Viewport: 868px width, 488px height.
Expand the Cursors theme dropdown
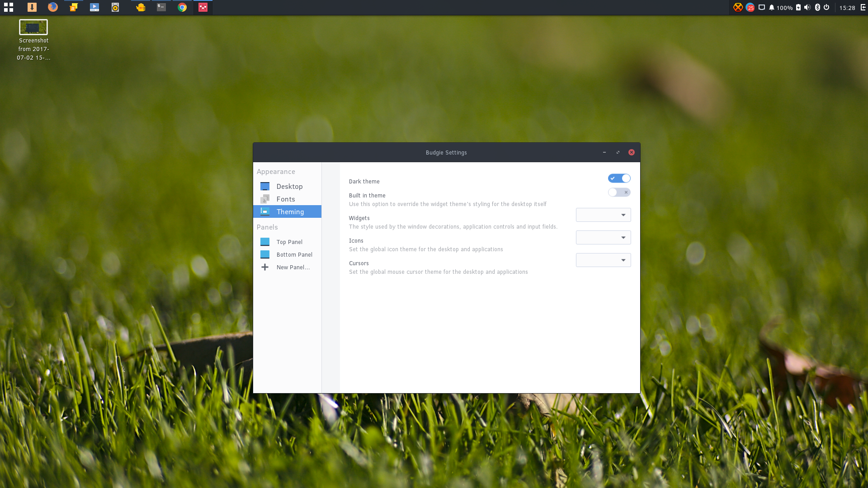click(x=604, y=260)
